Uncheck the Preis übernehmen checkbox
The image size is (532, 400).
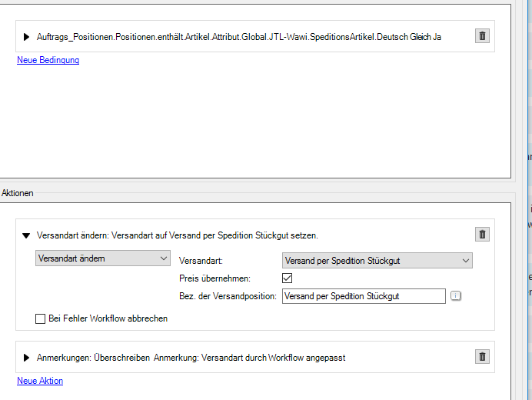pos(288,278)
